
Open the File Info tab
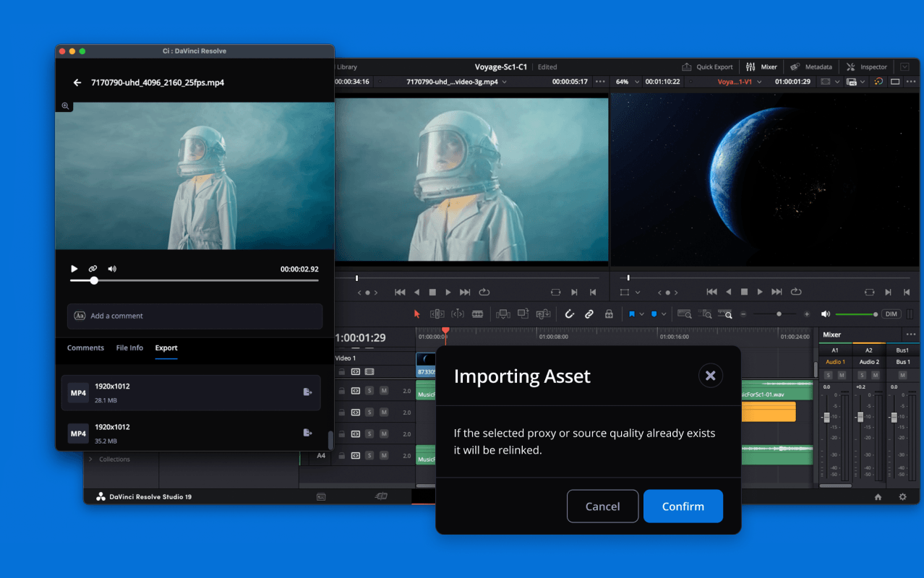129,348
